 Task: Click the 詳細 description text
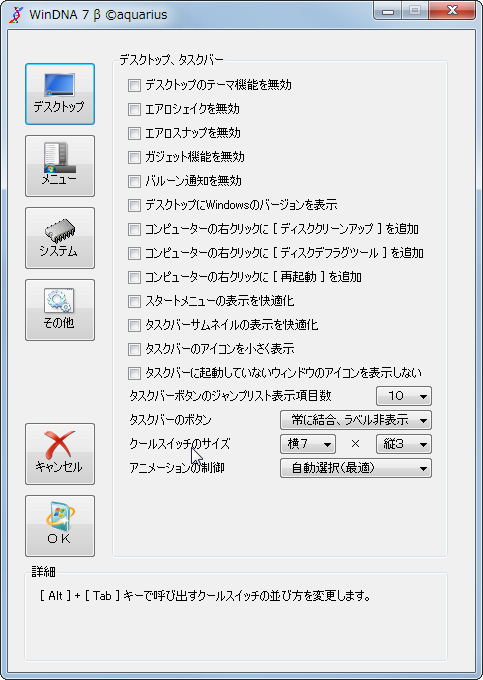tap(205, 596)
